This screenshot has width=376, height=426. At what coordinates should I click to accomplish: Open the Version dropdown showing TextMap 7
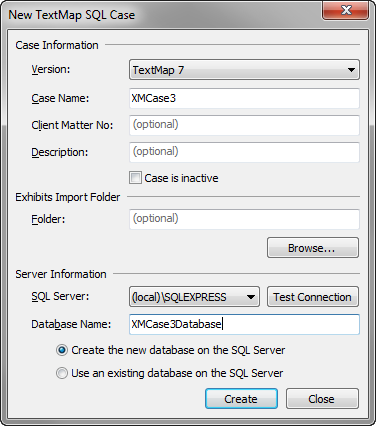pos(244,70)
